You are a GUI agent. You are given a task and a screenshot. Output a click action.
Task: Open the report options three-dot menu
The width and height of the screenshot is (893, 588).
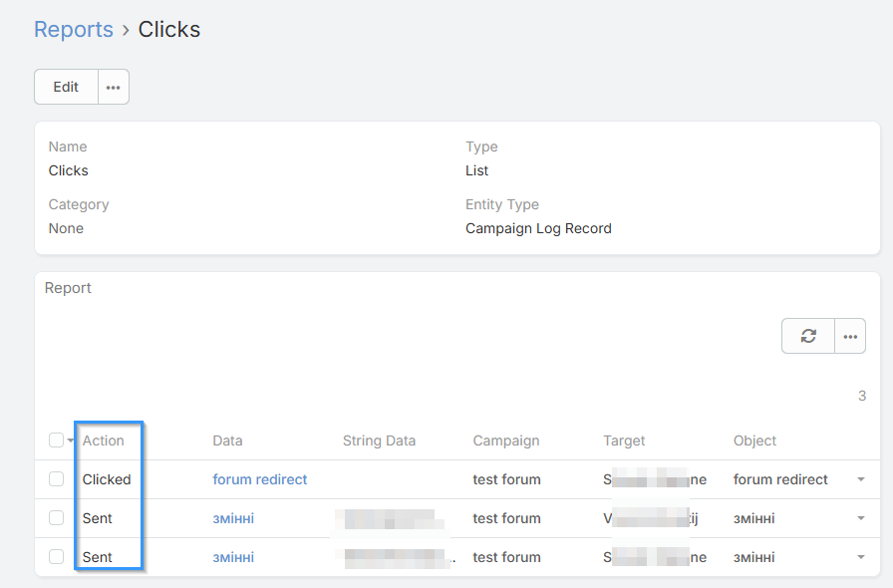pyautogui.click(x=850, y=337)
